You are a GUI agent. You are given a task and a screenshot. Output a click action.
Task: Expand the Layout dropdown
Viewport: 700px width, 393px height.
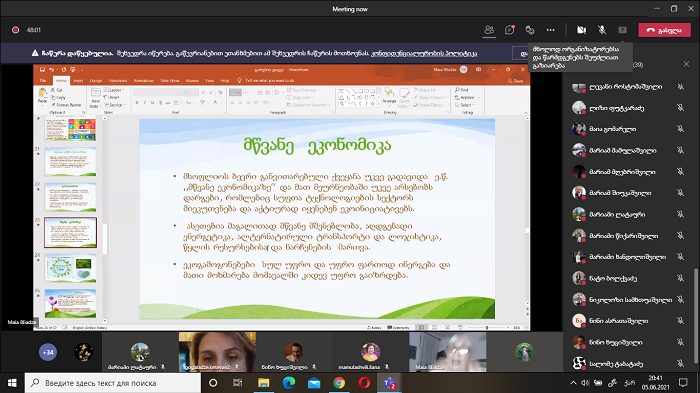(x=113, y=90)
